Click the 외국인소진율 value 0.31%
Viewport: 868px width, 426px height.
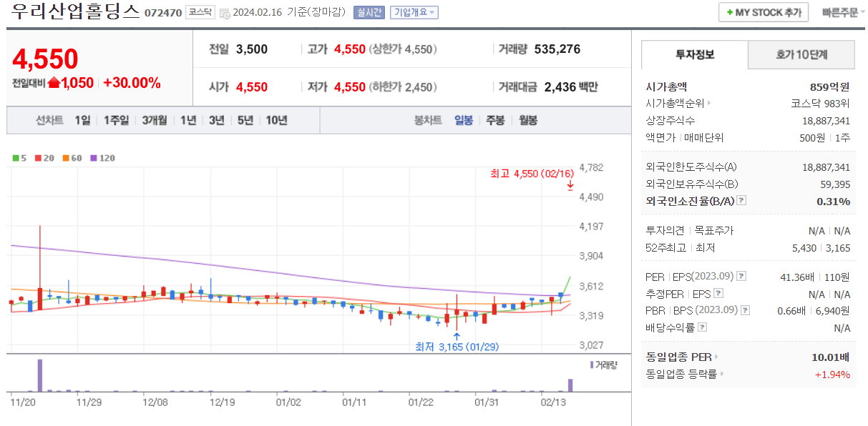tap(834, 201)
